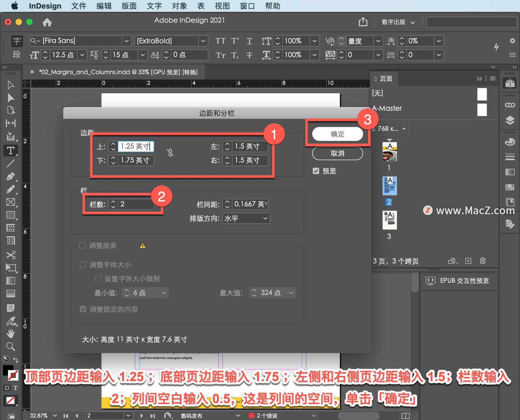
Task: Select the Type tool
Action: tap(11, 151)
